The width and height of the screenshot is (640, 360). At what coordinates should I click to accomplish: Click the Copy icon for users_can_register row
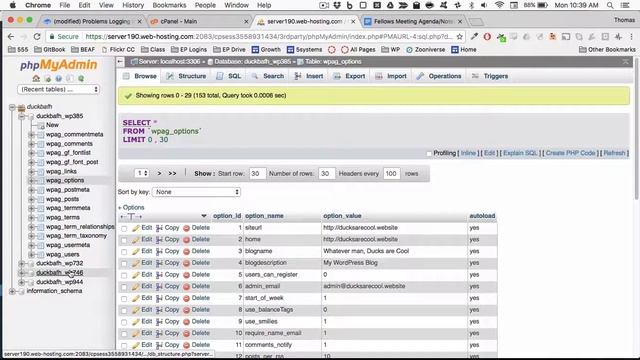point(159,275)
